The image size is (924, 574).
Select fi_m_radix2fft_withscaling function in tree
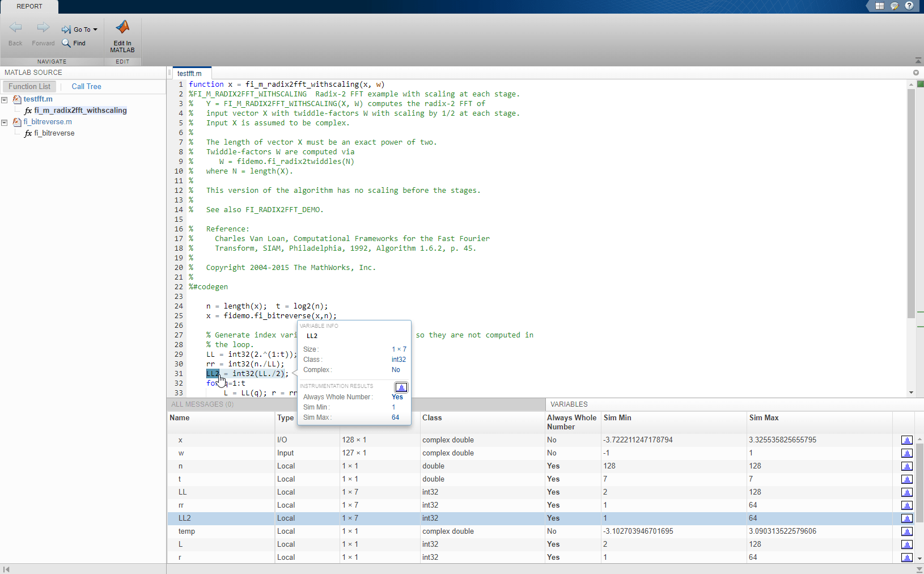pyautogui.click(x=80, y=111)
